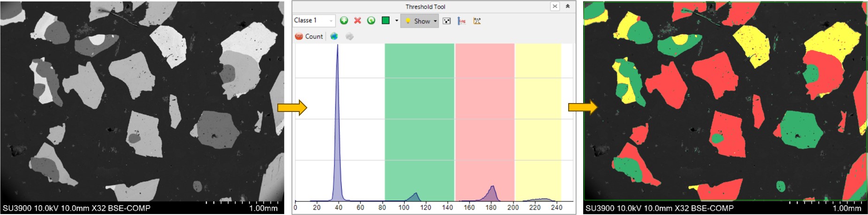The width and height of the screenshot is (868, 215).
Task: Click the red X delete class icon
Action: click(x=358, y=21)
